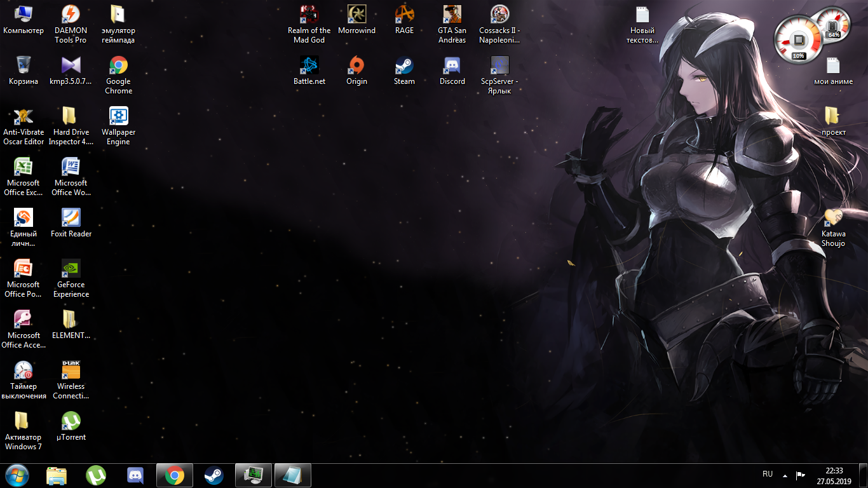
Task: Open Discord from the taskbar
Action: tap(135, 475)
